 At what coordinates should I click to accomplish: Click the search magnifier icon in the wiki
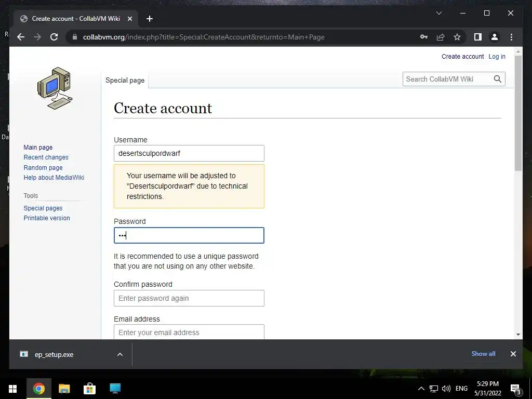tap(497, 79)
